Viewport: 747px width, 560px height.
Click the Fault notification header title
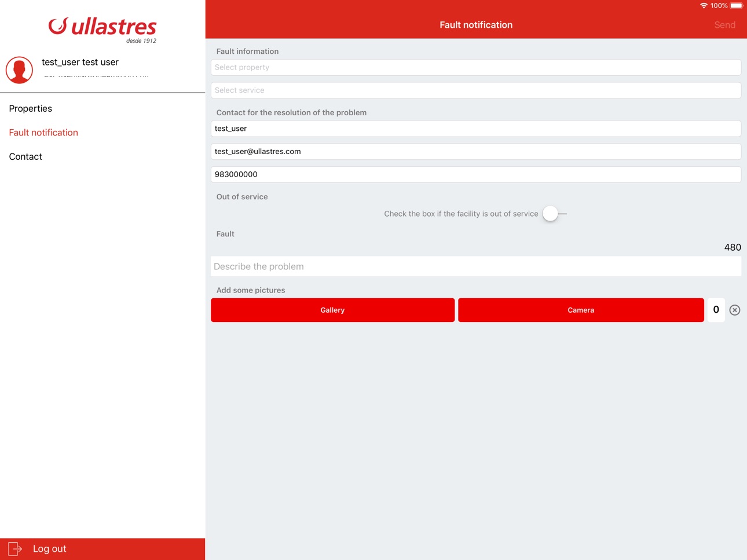(x=476, y=25)
